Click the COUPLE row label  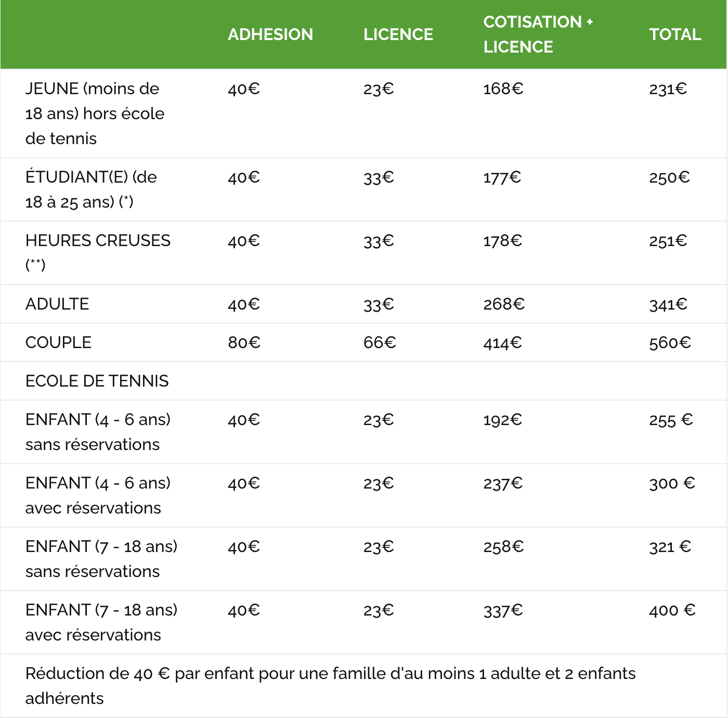click(58, 342)
